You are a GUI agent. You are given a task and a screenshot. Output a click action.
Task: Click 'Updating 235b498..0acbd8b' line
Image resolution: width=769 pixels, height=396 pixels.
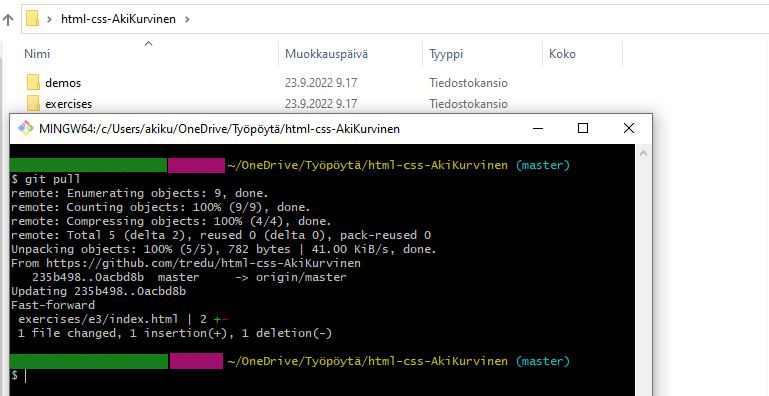98,291
